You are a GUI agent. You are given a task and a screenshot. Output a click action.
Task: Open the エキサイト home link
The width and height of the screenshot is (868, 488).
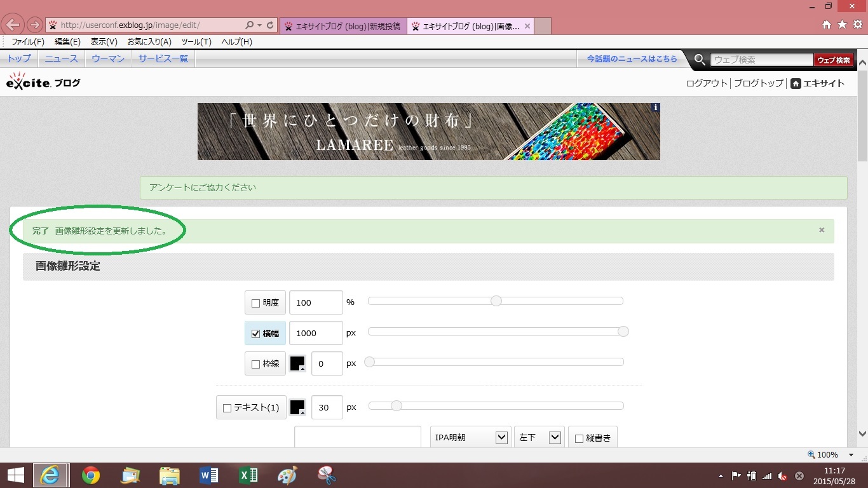point(818,83)
